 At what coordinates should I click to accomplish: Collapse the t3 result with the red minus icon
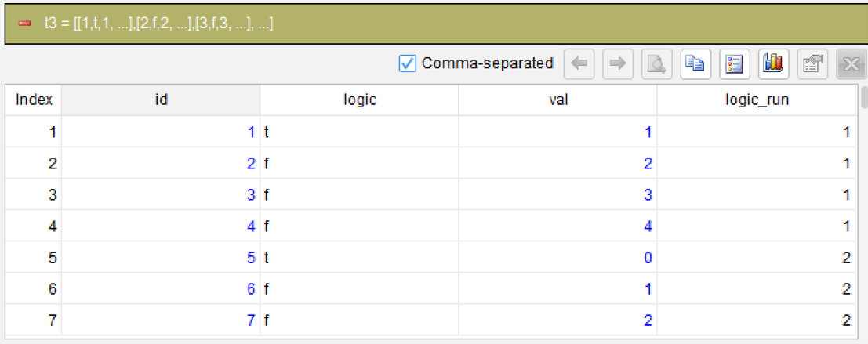pos(24,24)
